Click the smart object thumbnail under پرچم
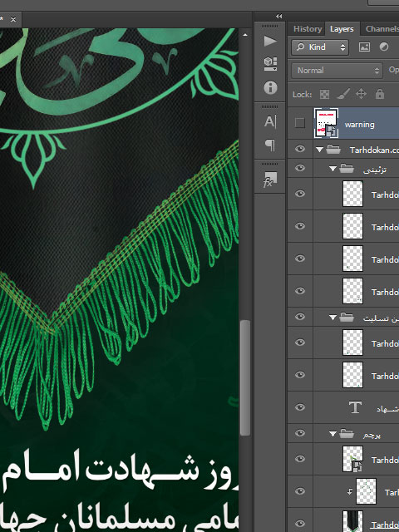This screenshot has width=399, height=532. [x=352, y=459]
